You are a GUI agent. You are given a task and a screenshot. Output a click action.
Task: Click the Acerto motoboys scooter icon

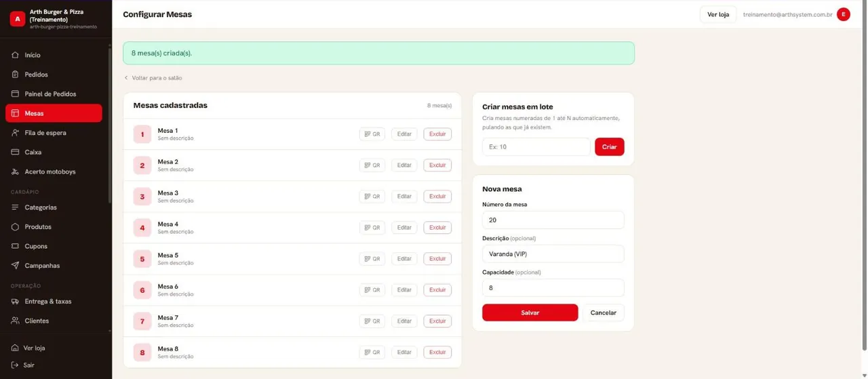tap(15, 172)
